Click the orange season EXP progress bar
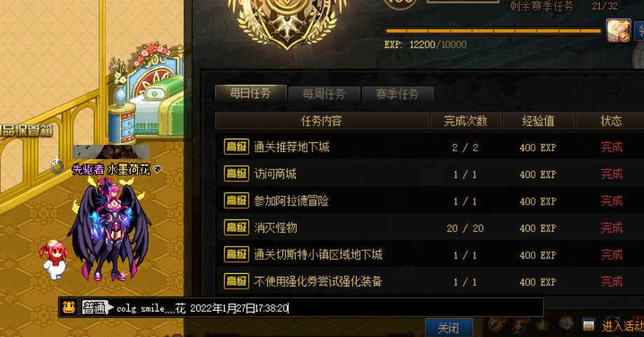The image size is (644, 337). pos(493,31)
